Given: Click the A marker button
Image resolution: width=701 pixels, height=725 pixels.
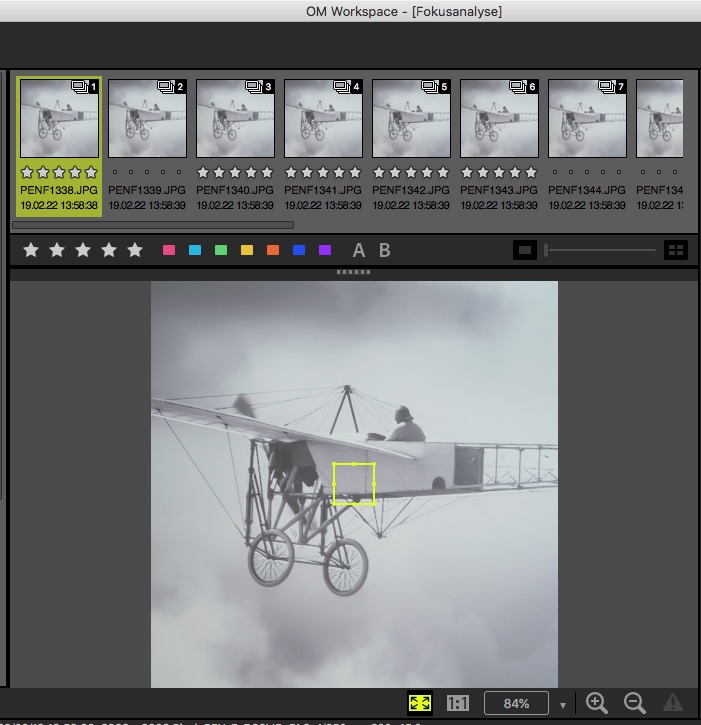Looking at the screenshot, I should (358, 251).
